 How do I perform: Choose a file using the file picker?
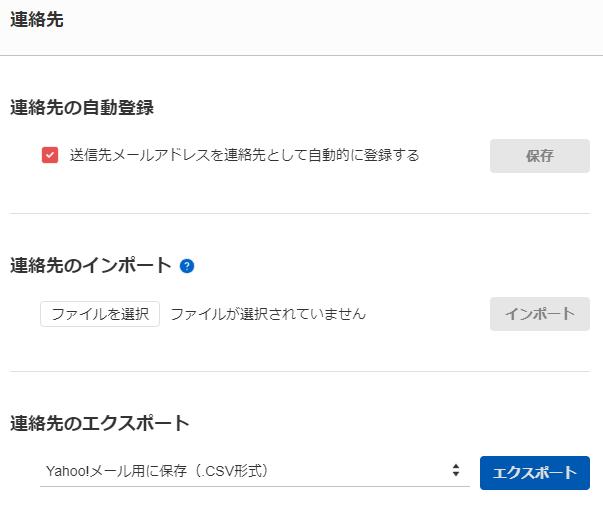(x=100, y=314)
